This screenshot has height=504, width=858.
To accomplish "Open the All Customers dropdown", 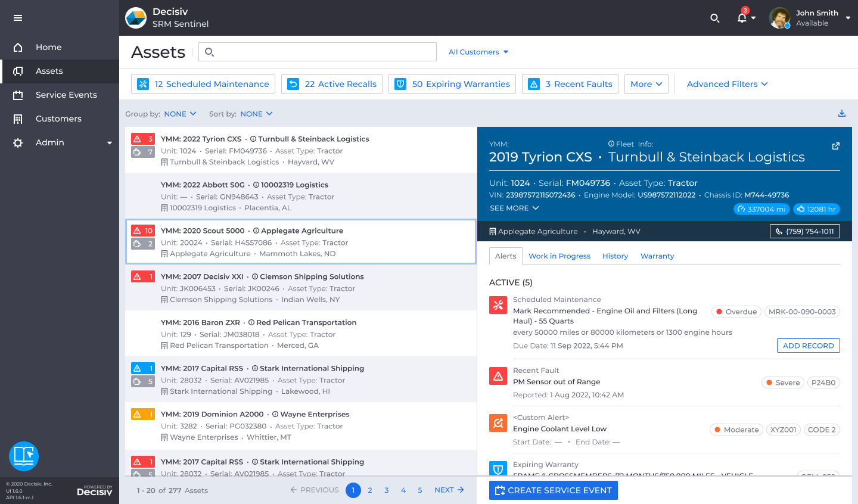I will point(478,52).
